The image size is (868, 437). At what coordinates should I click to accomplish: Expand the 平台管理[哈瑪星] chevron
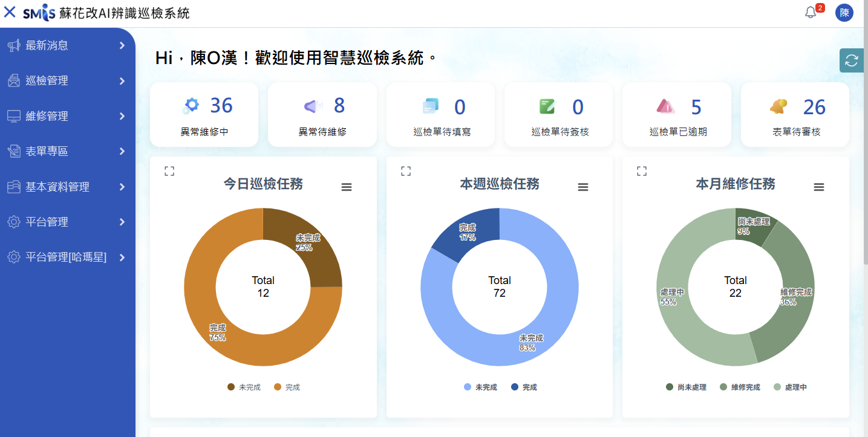click(x=122, y=257)
